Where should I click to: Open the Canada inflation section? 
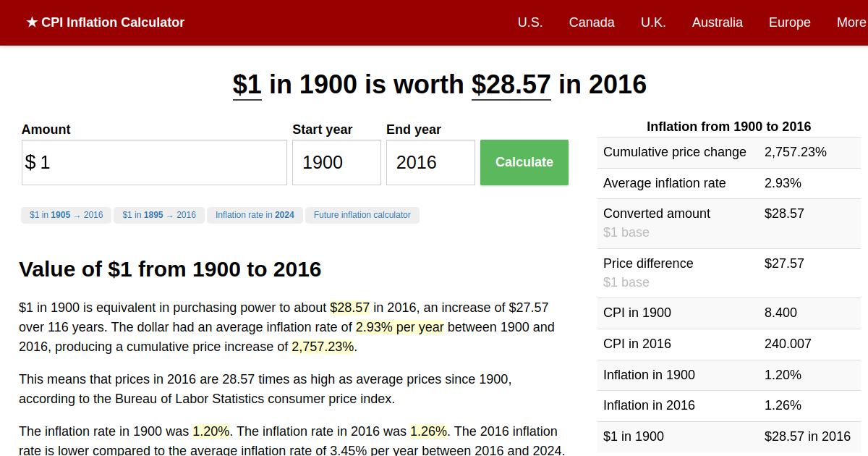tap(592, 22)
